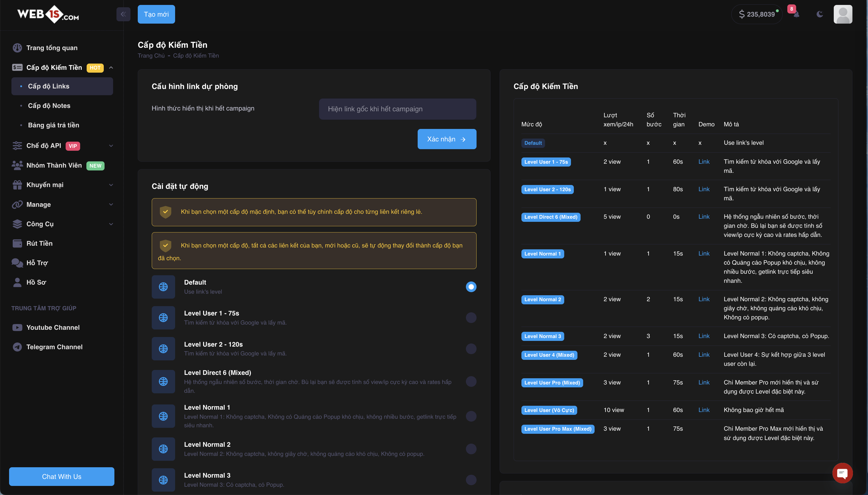Open Demo Link for Level User (Vô Cực)
The width and height of the screenshot is (868, 495).
(x=704, y=410)
